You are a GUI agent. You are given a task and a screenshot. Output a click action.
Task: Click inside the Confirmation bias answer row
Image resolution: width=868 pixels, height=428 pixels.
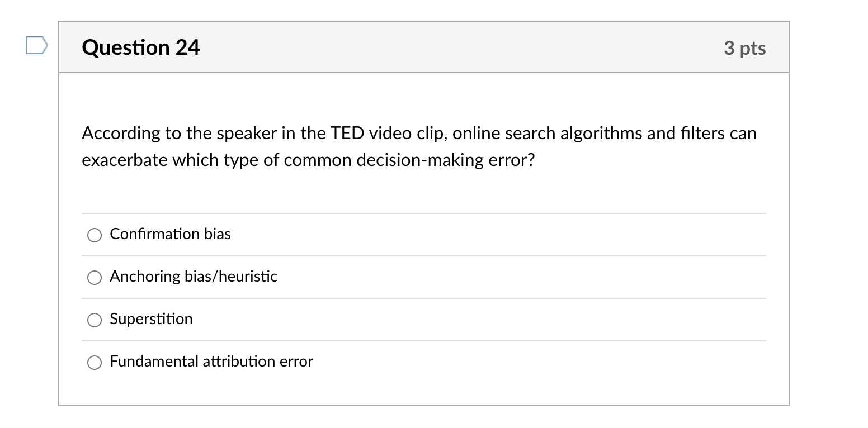point(391,235)
